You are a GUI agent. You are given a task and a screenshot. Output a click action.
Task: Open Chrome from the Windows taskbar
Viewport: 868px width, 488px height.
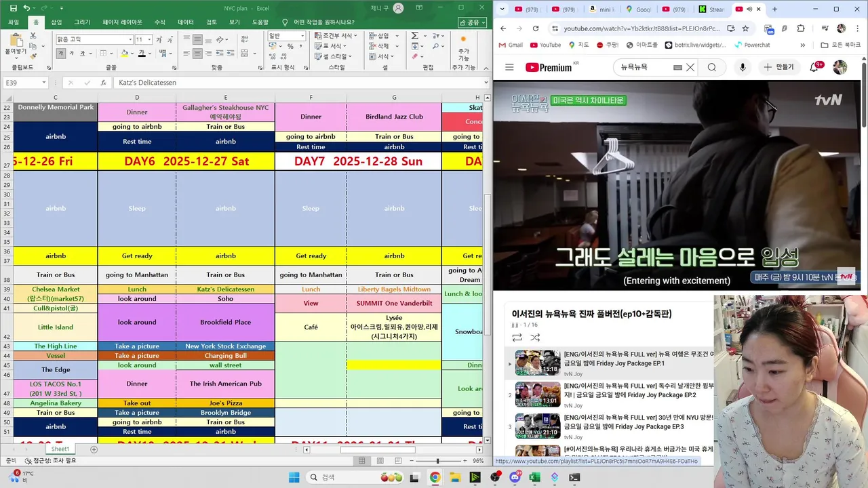[435, 477]
